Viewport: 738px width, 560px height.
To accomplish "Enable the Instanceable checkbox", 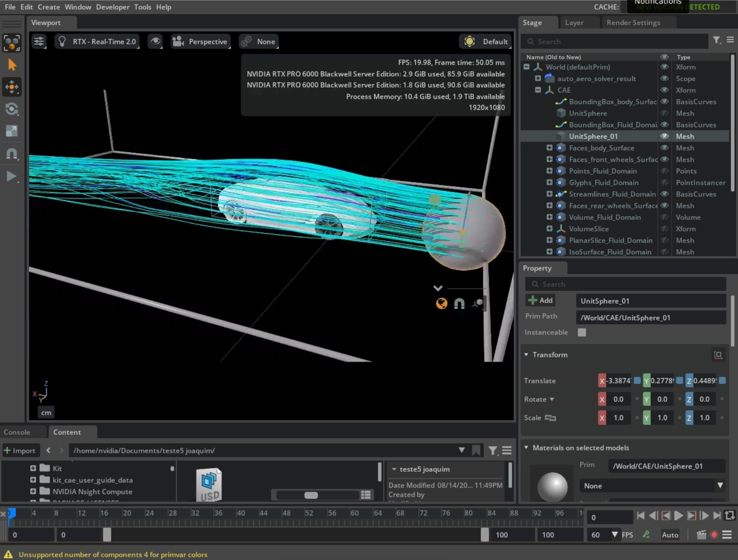I will point(582,332).
